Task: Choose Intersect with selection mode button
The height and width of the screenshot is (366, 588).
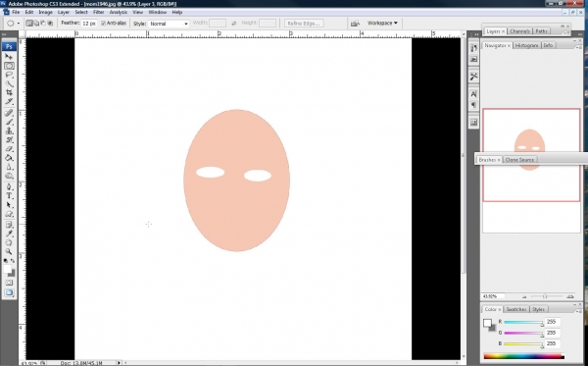Action: (50, 24)
